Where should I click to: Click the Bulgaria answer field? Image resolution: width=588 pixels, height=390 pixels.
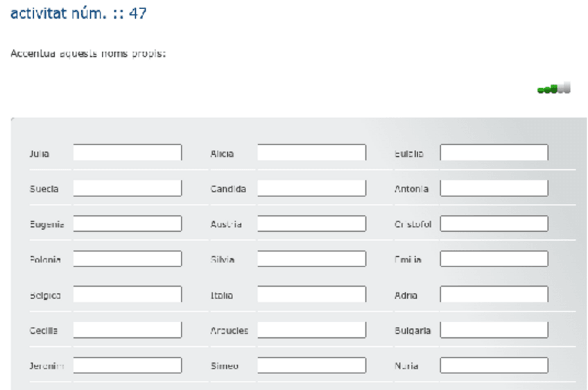494,330
